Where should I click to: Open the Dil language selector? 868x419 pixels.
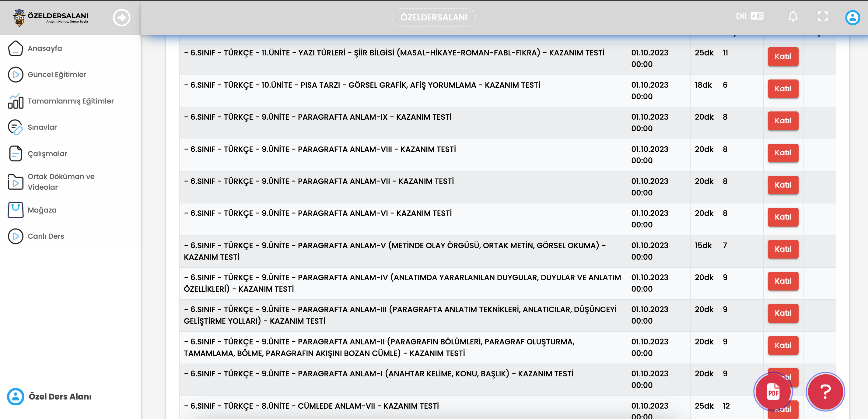coord(749,16)
